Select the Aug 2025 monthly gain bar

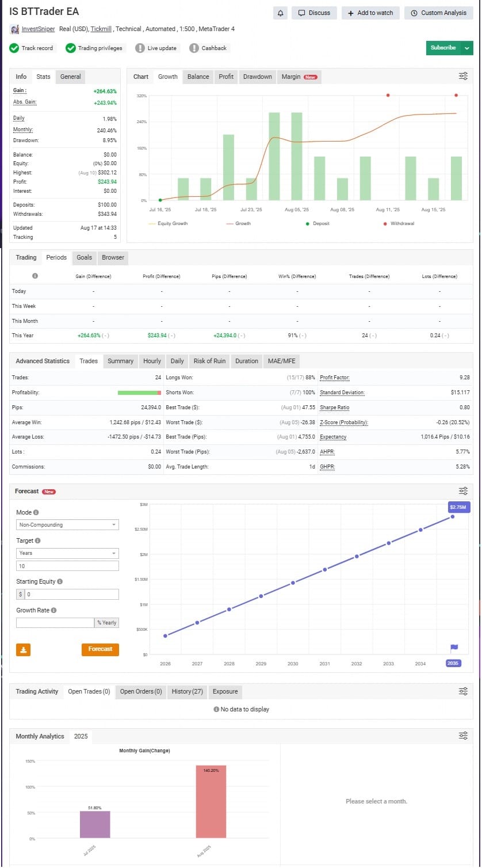[x=211, y=801]
